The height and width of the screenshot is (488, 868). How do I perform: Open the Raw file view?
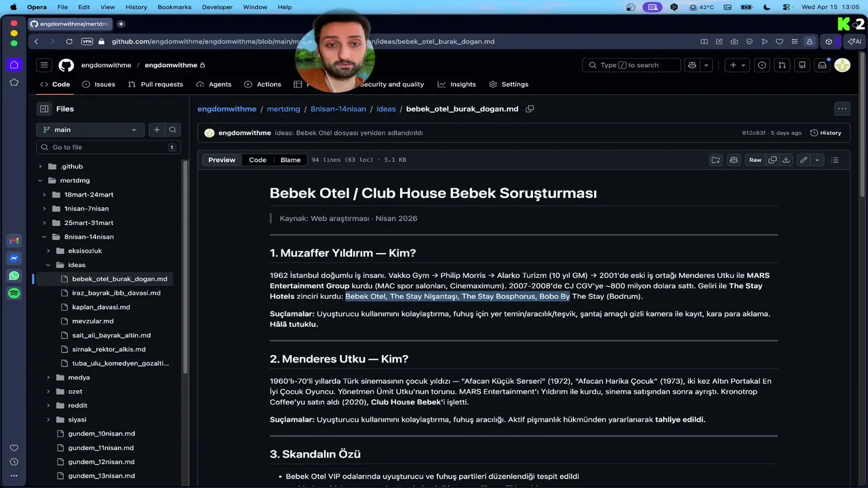point(755,160)
